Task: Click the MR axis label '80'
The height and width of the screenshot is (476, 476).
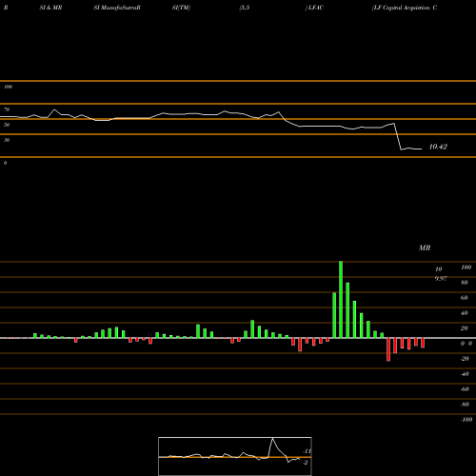Action: coord(465,283)
